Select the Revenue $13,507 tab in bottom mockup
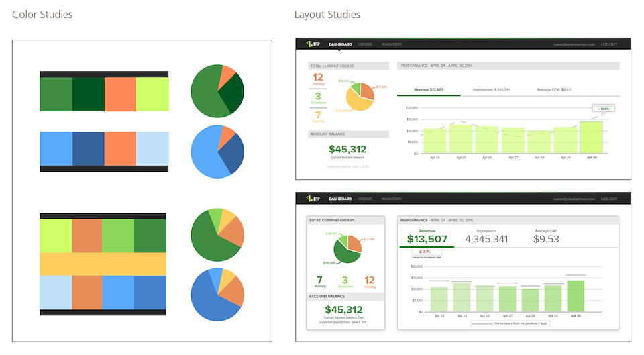 click(x=427, y=236)
